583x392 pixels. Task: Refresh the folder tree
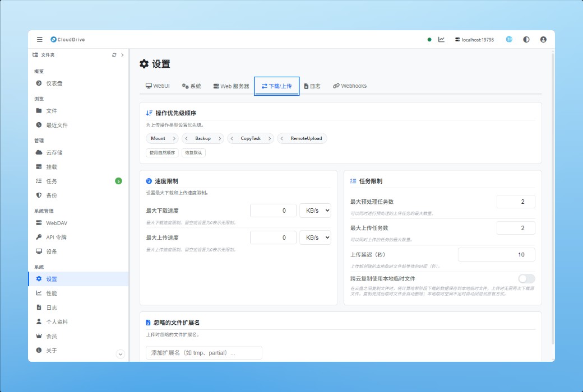coord(114,55)
